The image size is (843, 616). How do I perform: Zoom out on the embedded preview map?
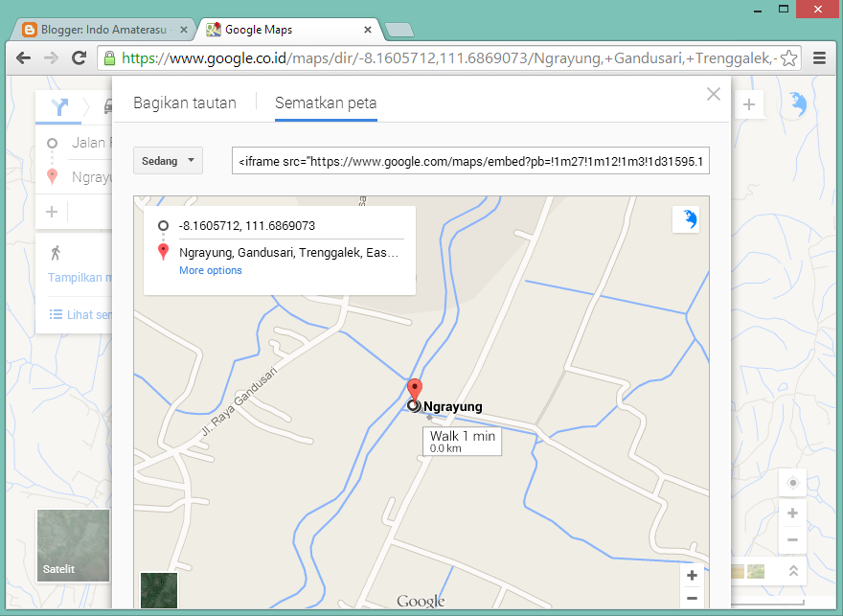point(692,598)
